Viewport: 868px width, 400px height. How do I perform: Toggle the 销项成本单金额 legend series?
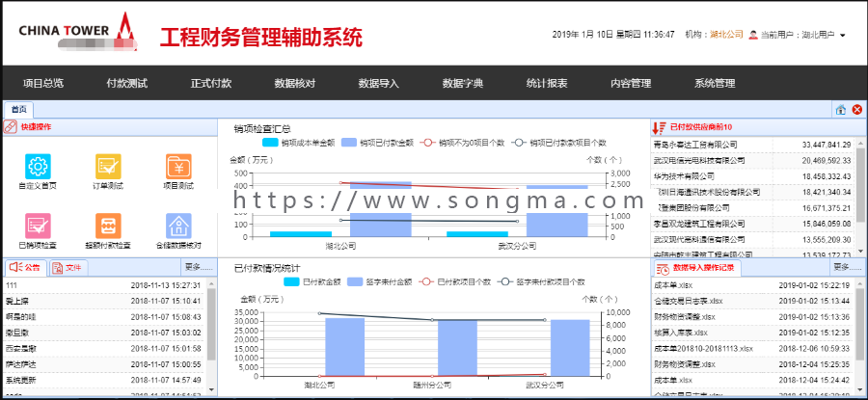point(300,143)
